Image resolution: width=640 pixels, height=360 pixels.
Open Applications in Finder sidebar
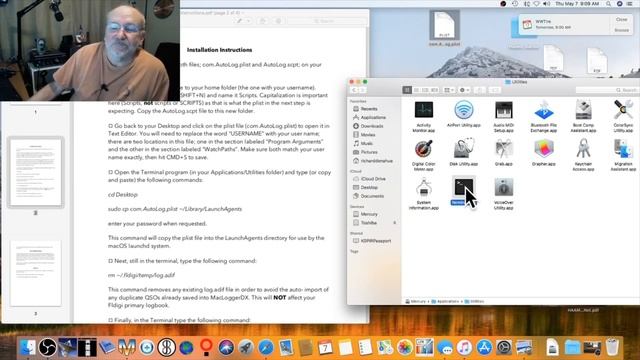pyautogui.click(x=373, y=118)
